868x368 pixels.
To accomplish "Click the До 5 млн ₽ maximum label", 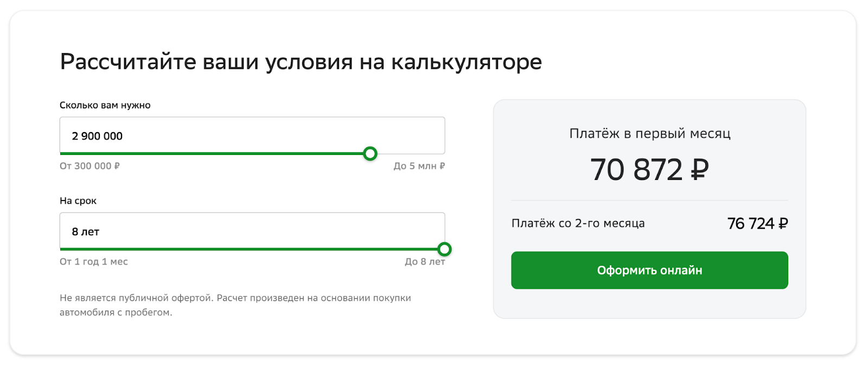I will click(419, 166).
